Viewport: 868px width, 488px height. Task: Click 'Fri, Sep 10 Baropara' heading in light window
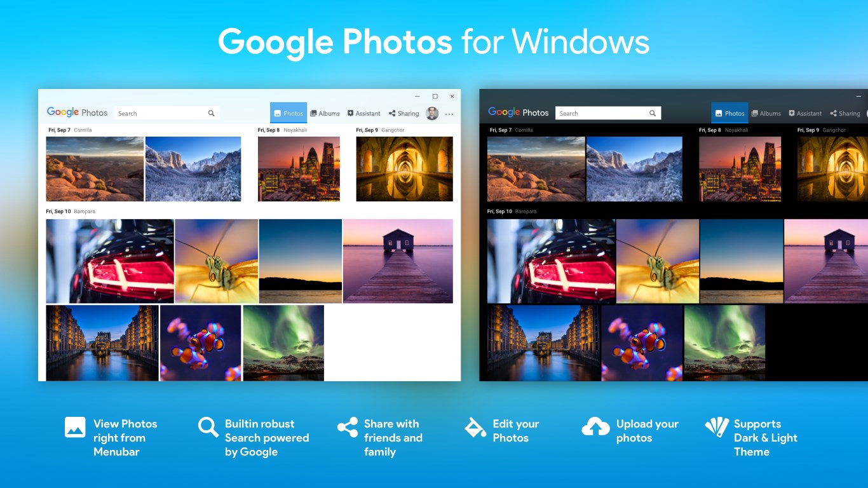70,212
